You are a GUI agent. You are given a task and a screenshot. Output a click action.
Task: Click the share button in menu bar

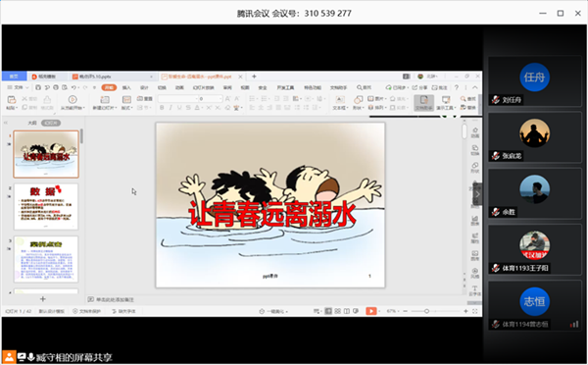click(x=419, y=87)
